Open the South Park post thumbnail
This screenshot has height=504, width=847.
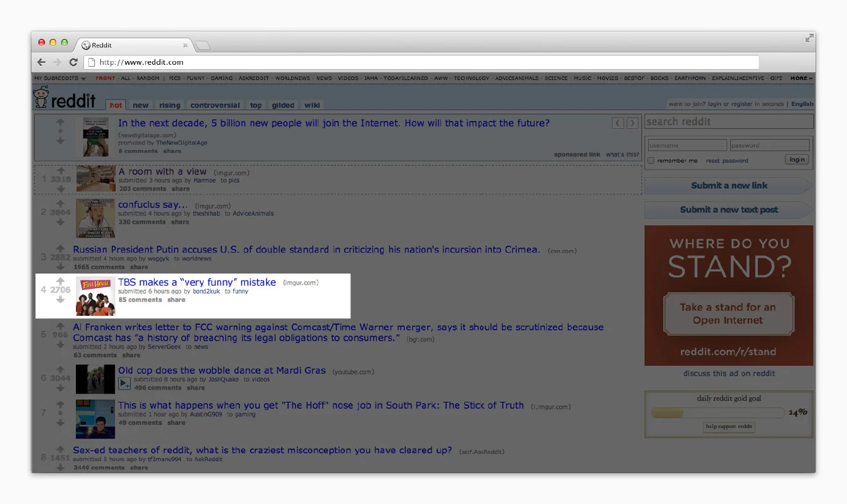[x=95, y=419]
